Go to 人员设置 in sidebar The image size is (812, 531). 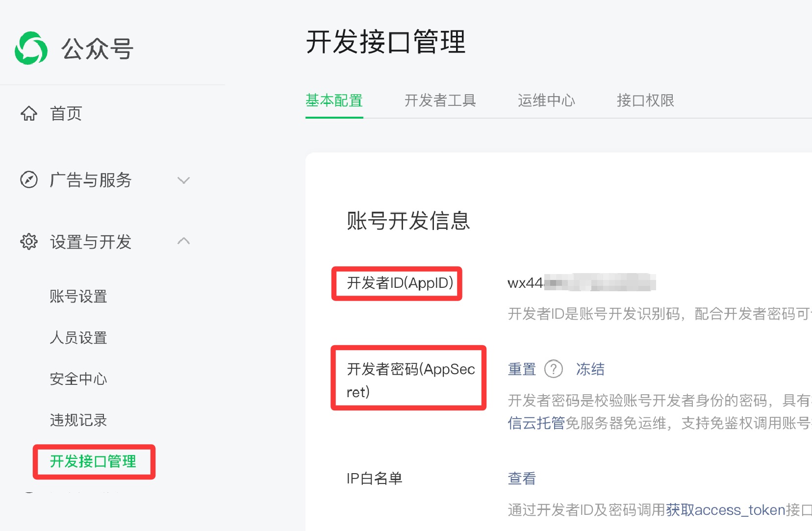(x=78, y=337)
